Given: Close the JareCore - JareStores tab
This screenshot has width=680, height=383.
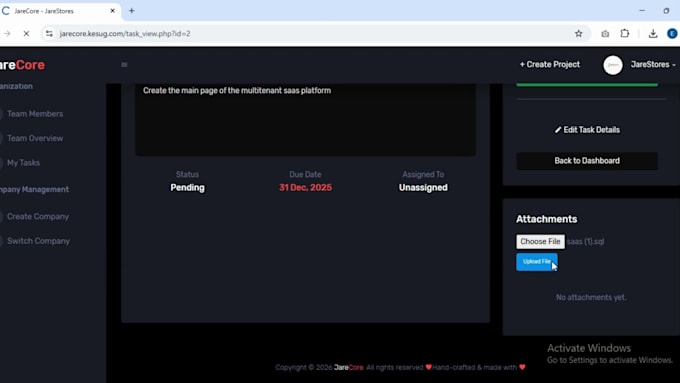Looking at the screenshot, I should (x=112, y=11).
